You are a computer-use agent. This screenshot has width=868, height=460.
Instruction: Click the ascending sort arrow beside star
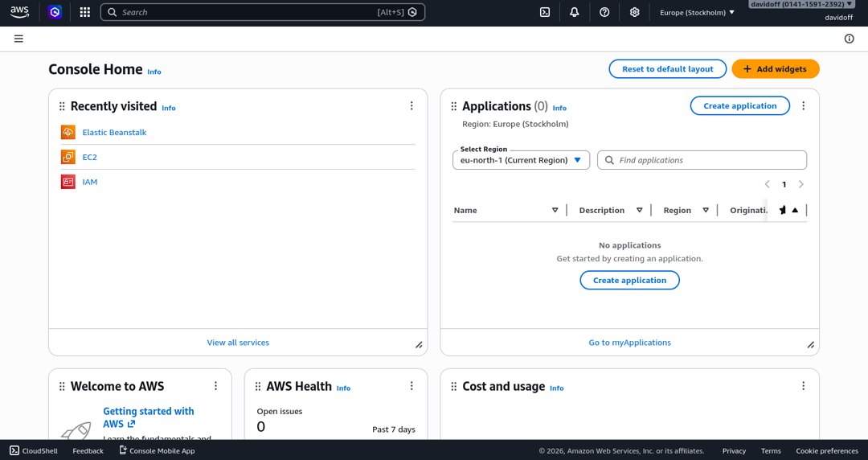(795, 210)
